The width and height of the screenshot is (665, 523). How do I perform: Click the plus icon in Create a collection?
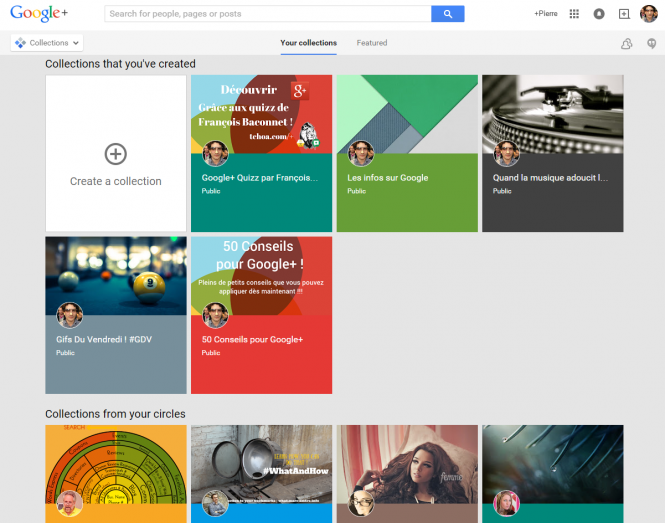[116, 154]
